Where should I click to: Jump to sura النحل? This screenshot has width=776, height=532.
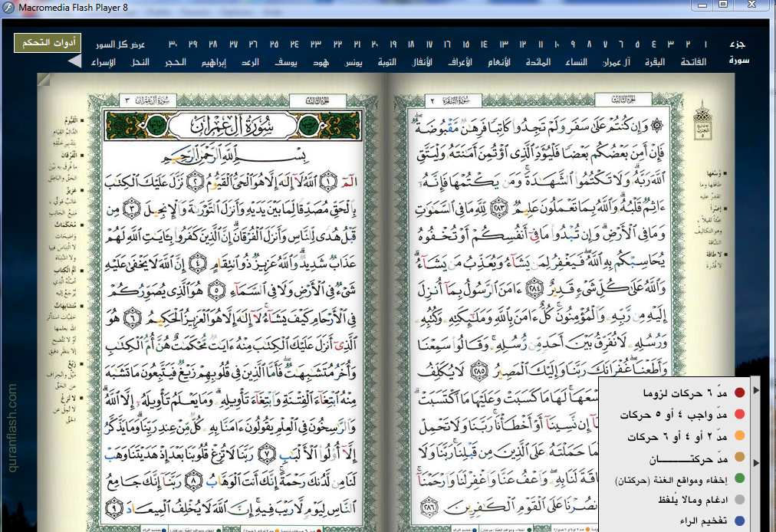click(140, 62)
